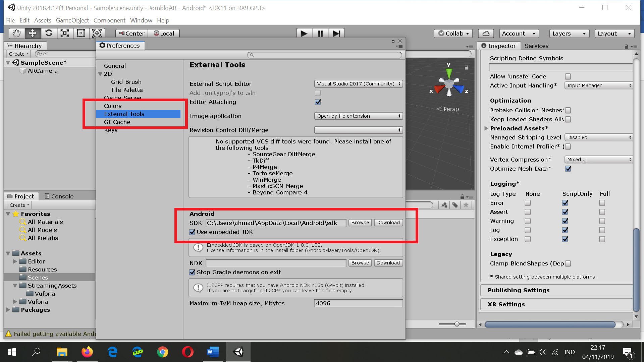Check Full log type for Exception
This screenshot has height=362, width=644.
tap(602, 239)
